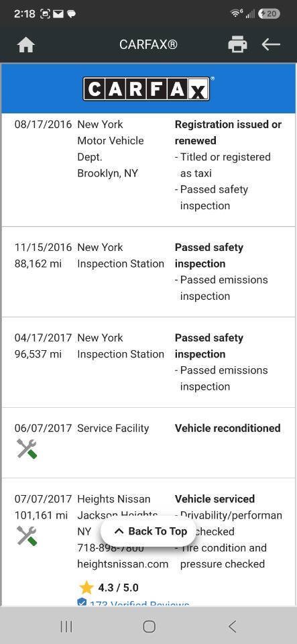Tap the Heights Nissan dealer name
Screen dimensions: 297x644
tap(113, 499)
